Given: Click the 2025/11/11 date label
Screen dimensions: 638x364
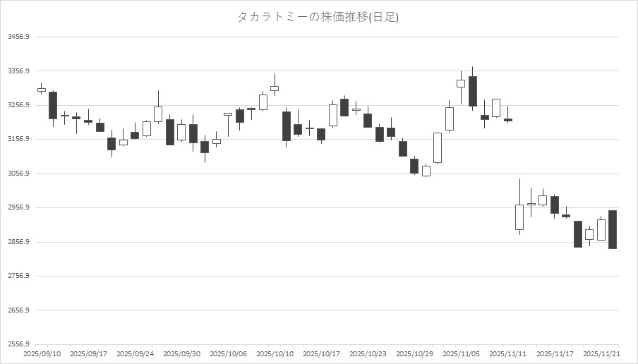Looking at the screenshot, I should pos(507,353).
